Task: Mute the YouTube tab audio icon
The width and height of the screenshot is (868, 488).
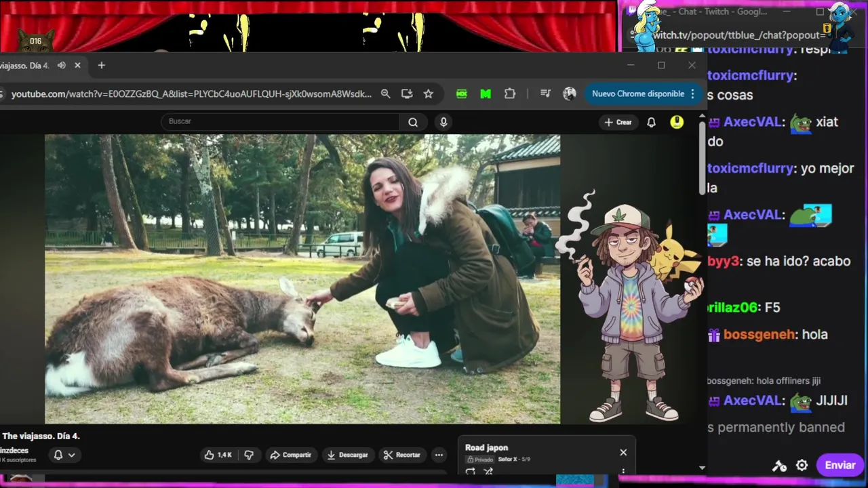Action: (62, 65)
